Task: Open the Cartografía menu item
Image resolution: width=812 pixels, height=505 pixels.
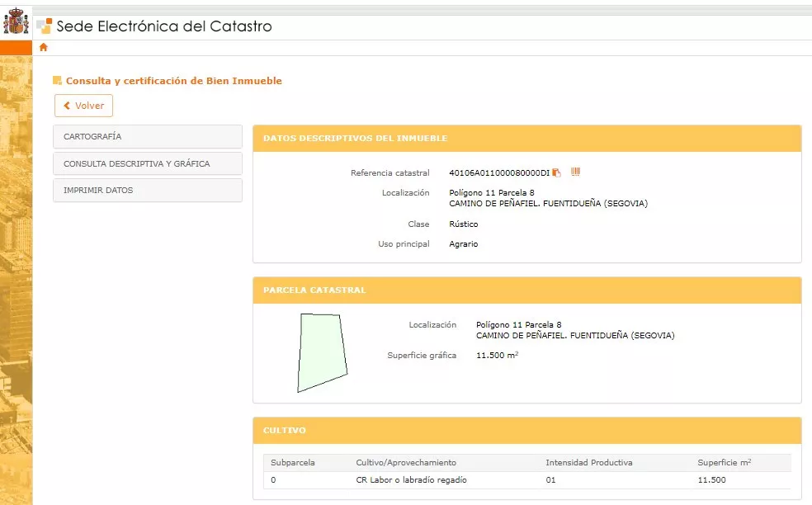Action: pos(147,137)
